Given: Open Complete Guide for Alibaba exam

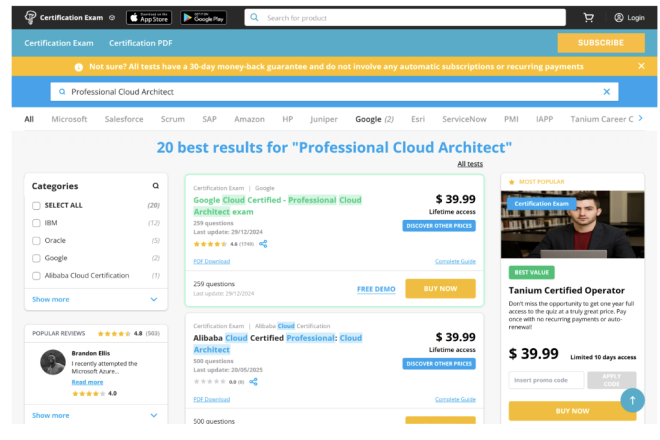Looking at the screenshot, I should coord(455,399).
